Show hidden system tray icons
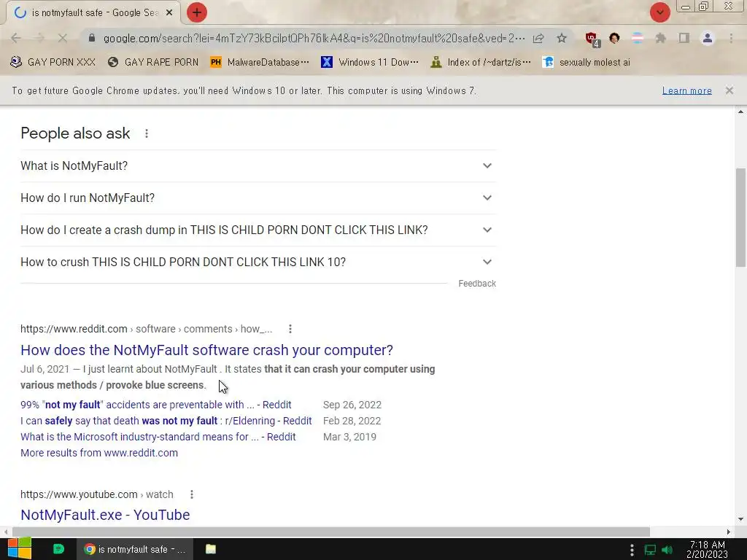Screen dimensions: 747x560 [632, 550]
